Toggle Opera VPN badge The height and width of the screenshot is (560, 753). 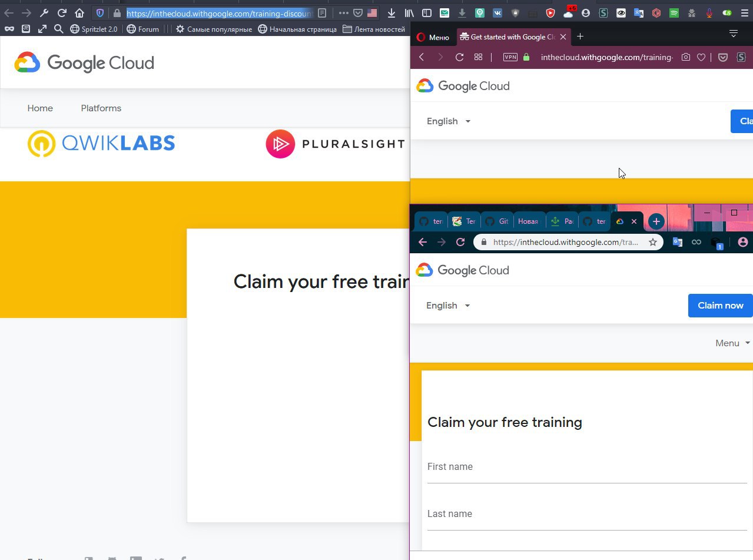510,57
